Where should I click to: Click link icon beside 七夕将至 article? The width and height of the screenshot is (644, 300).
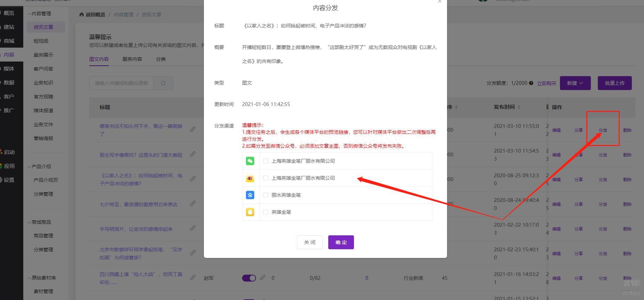pyautogui.click(x=193, y=203)
